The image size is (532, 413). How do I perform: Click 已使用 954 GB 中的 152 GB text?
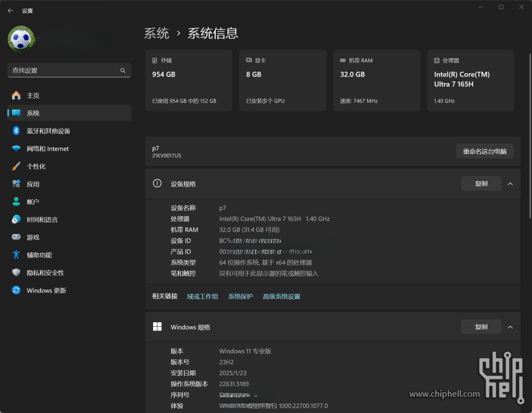(184, 101)
